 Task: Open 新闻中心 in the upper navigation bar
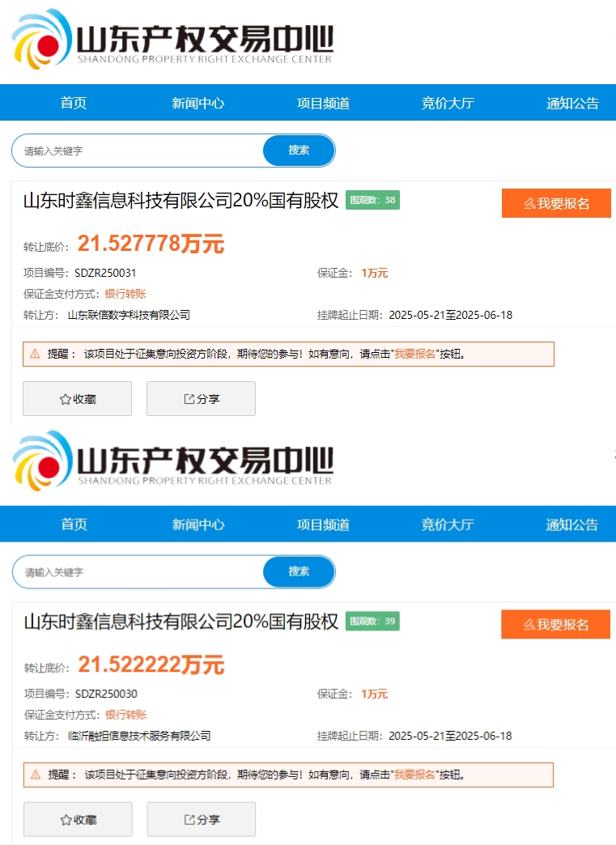pyautogui.click(x=198, y=103)
